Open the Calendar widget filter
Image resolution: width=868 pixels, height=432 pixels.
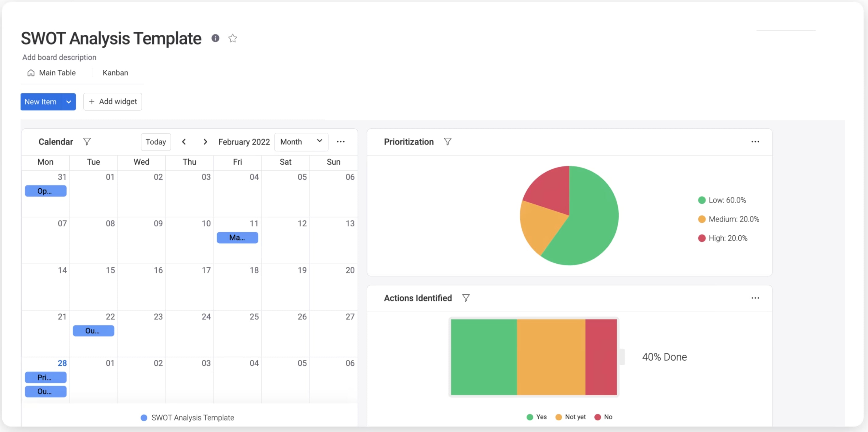[87, 142]
